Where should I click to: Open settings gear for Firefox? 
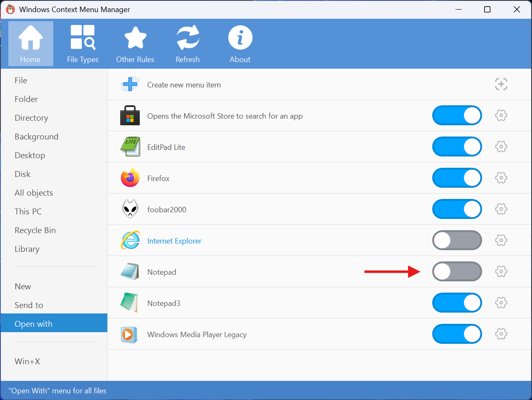(501, 178)
